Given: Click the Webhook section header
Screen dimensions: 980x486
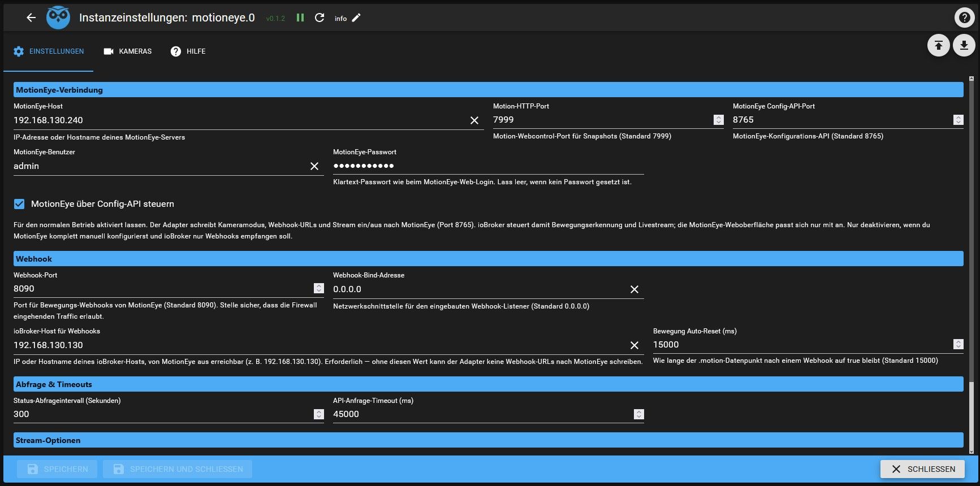Looking at the screenshot, I should pos(489,259).
